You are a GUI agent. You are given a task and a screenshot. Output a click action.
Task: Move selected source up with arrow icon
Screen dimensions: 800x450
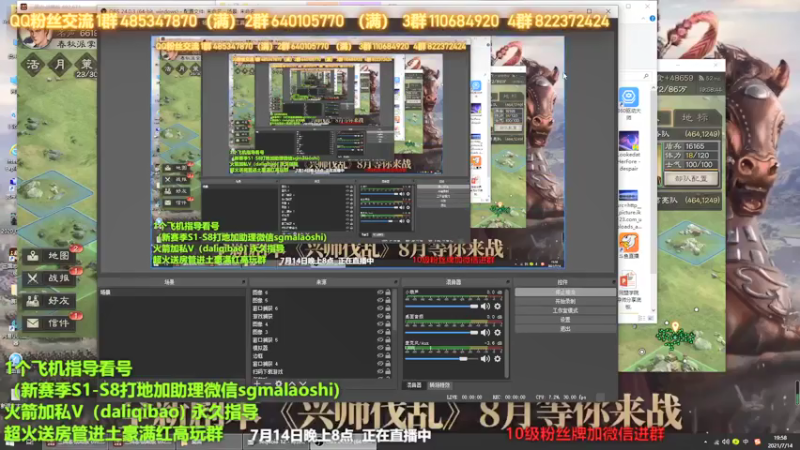[x=292, y=384]
